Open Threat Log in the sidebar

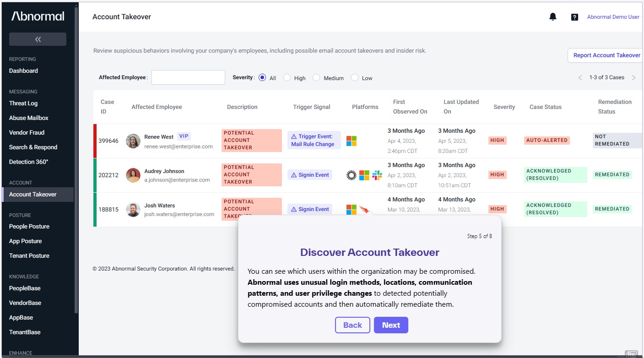tap(23, 103)
